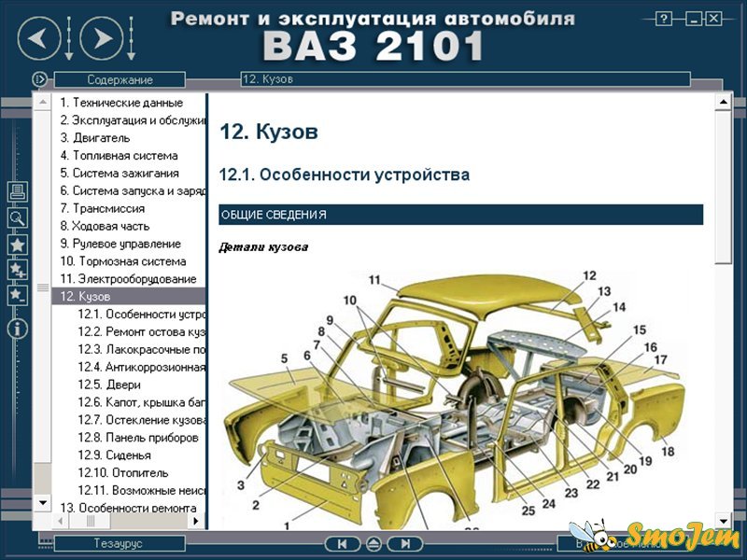
Task: Open the forward history dropdown arrow
Action: (131, 38)
